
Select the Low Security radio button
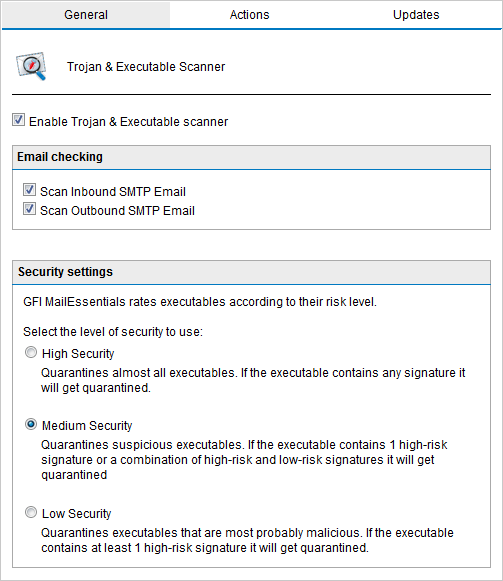(x=31, y=512)
